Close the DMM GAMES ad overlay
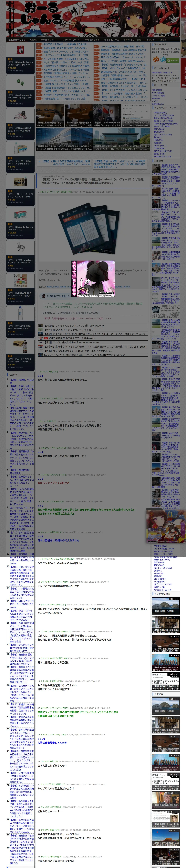The width and height of the screenshot is (186, 868). pos(113,298)
